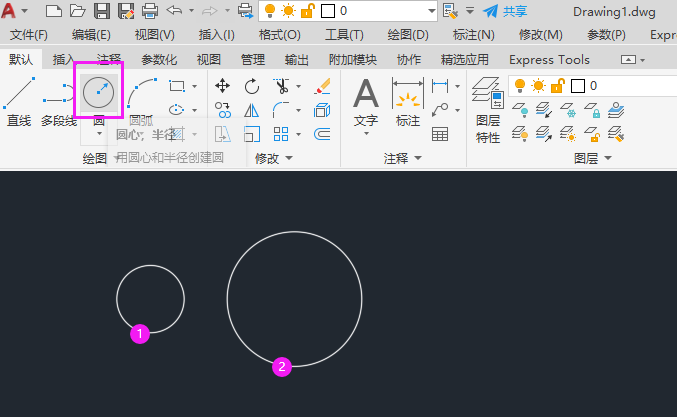Turn off selected object's layer icon
This screenshot has height=417, width=677.
[x=520, y=110]
